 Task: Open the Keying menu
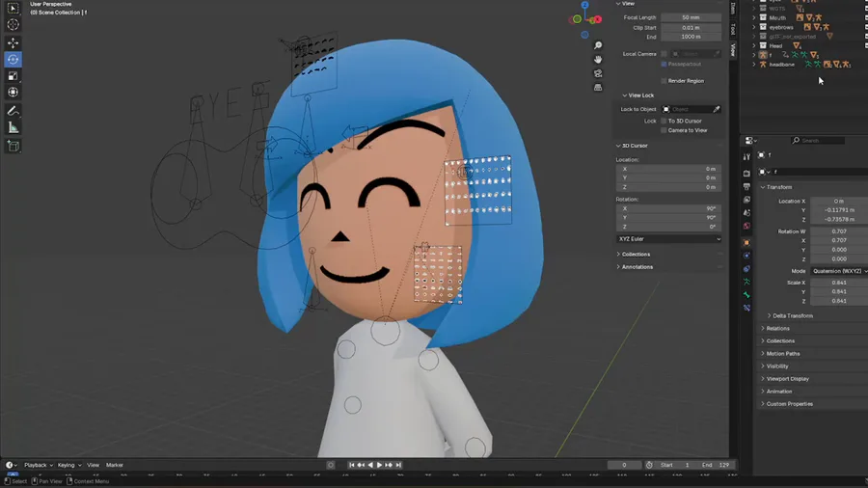point(69,465)
